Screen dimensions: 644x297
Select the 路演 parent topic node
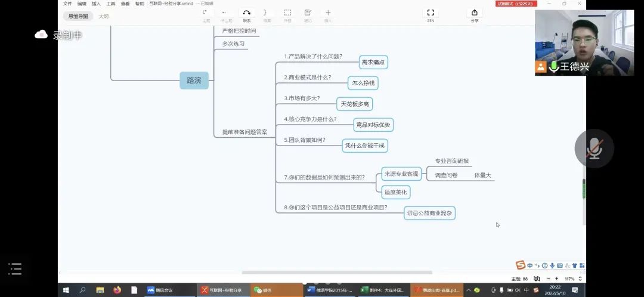tap(194, 81)
